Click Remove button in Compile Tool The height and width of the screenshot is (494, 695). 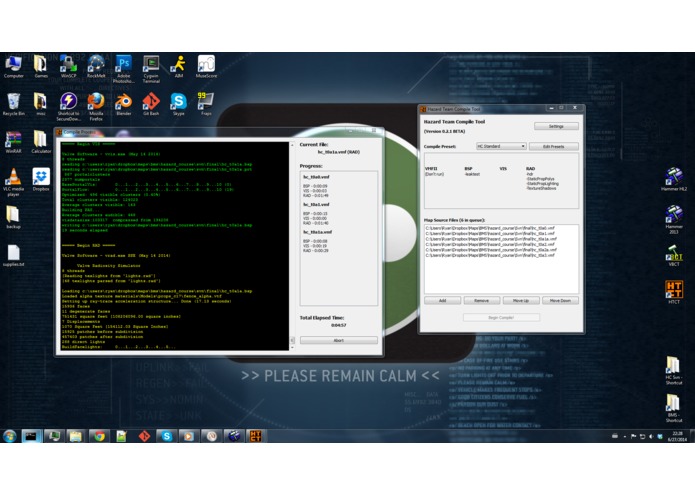click(x=481, y=300)
